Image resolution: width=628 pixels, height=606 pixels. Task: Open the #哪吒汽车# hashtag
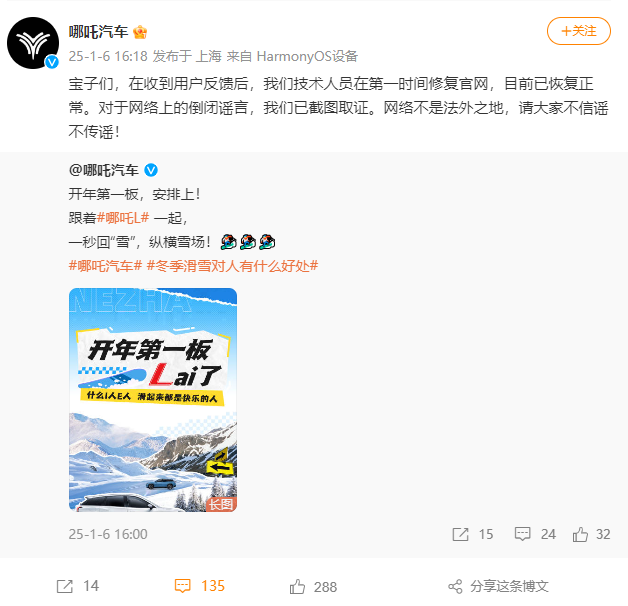[x=105, y=266]
